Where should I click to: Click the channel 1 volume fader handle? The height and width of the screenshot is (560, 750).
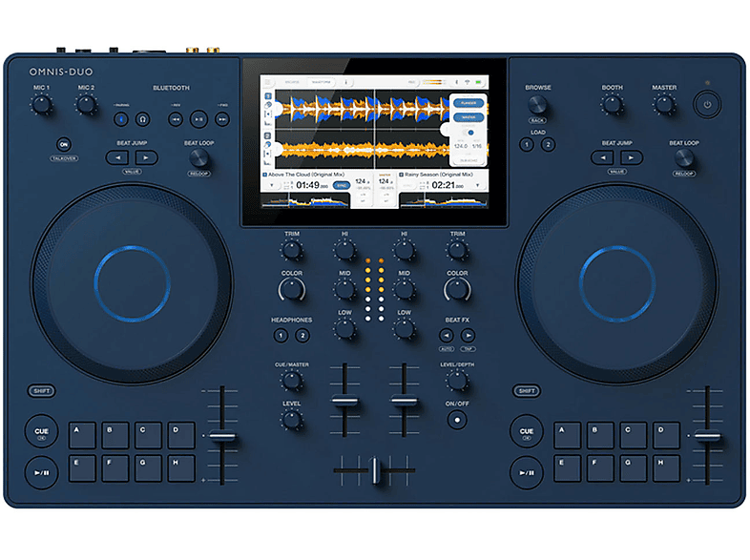(344, 401)
